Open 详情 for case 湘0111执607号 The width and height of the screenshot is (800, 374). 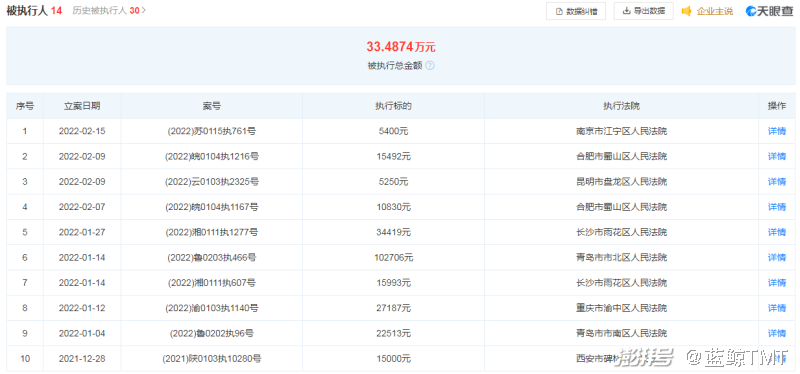click(777, 283)
